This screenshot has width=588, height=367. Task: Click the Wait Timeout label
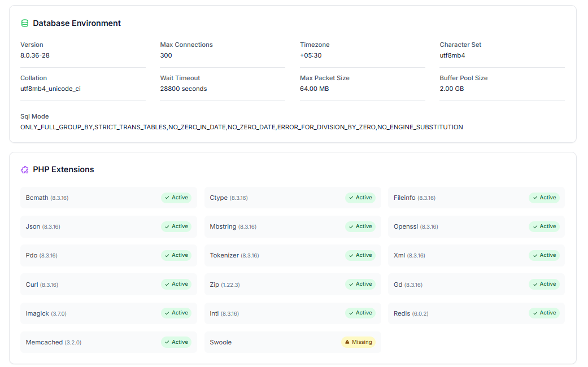point(180,78)
